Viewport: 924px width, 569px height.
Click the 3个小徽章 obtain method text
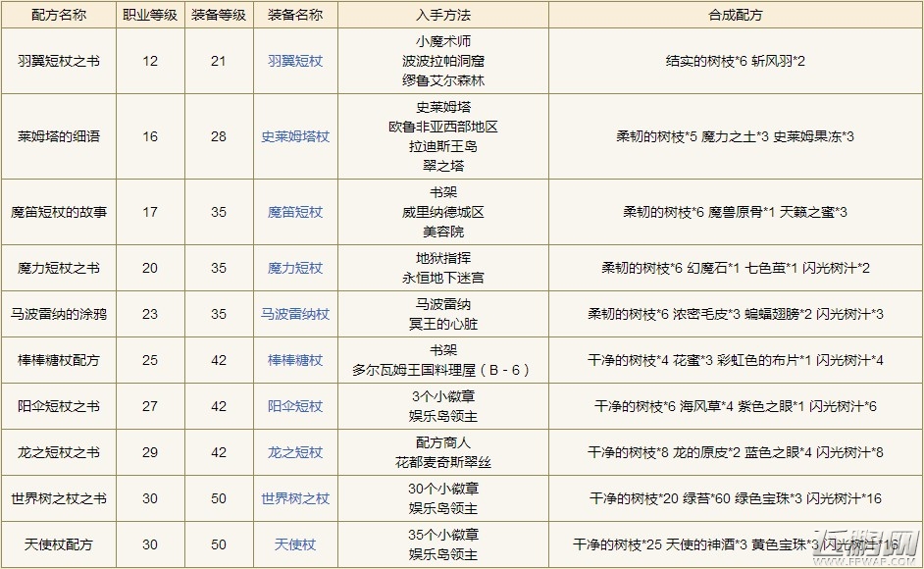pyautogui.click(x=443, y=396)
